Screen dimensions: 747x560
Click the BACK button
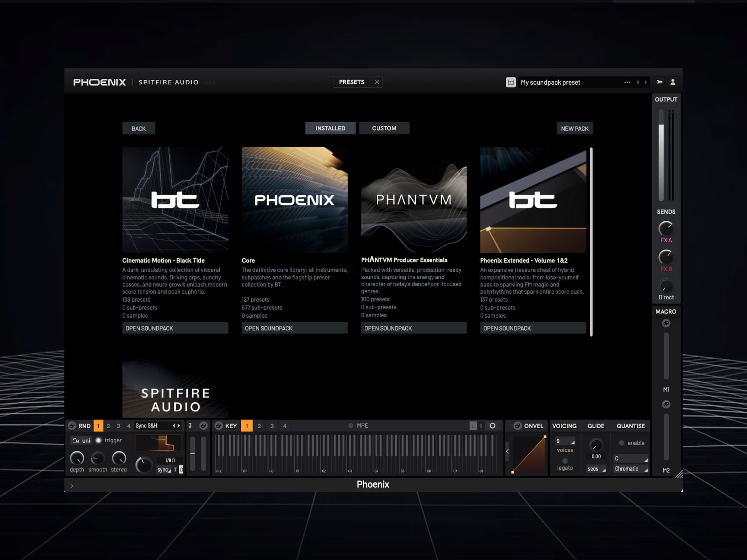(139, 128)
